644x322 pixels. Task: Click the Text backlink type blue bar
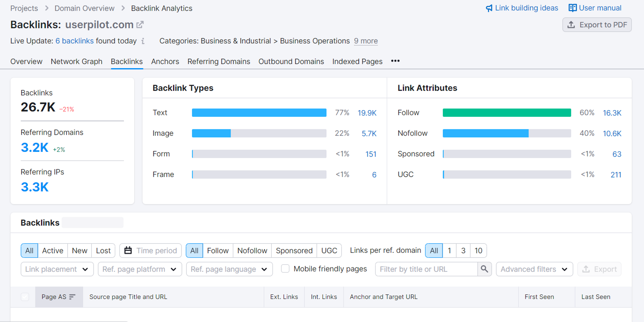point(259,113)
